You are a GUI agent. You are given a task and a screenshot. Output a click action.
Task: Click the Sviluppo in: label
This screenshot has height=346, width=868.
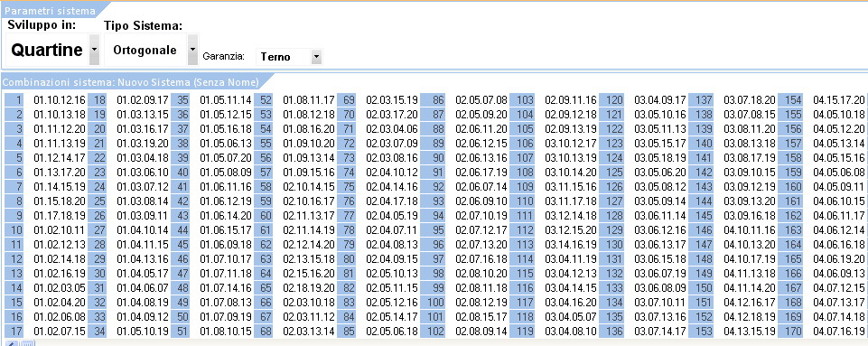coord(42,25)
